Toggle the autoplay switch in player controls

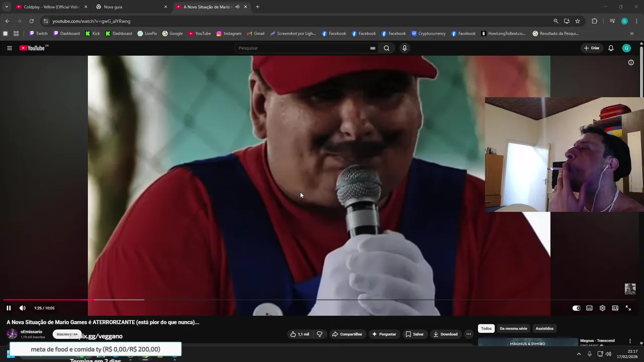[x=577, y=308]
